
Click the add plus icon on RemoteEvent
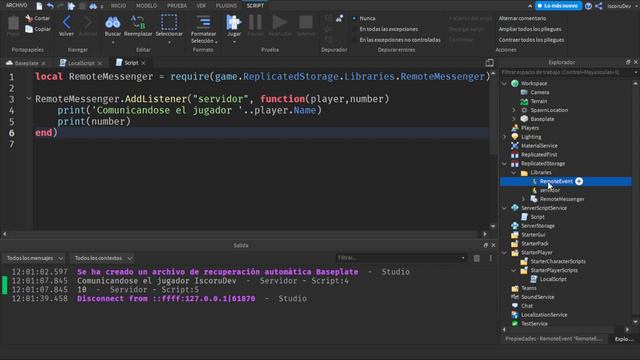pos(579,181)
